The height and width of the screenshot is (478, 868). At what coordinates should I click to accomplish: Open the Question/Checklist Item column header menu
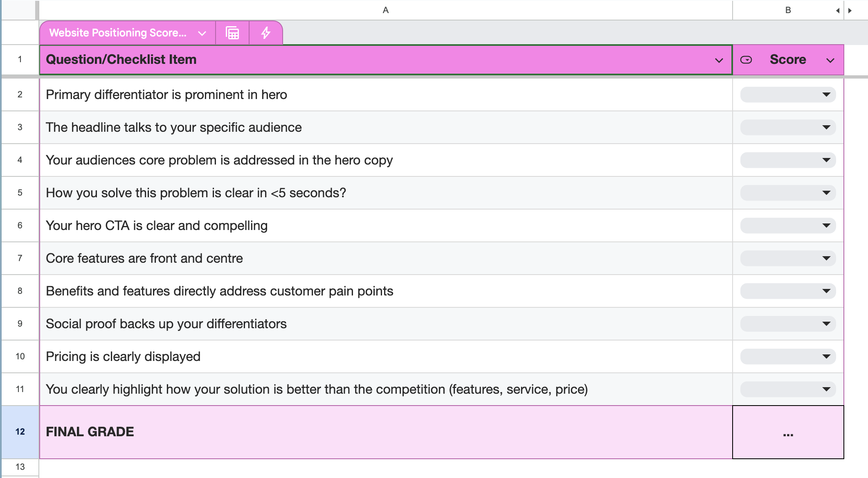[x=719, y=61]
